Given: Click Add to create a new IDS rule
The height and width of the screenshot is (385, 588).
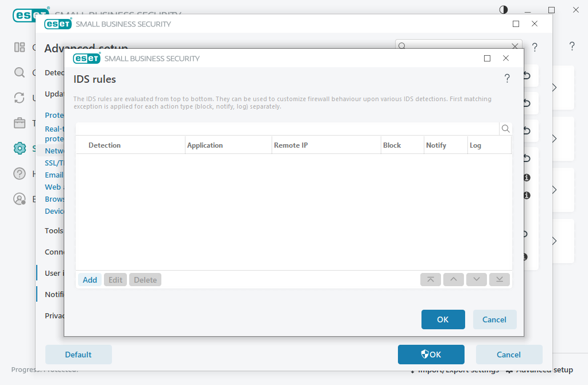Looking at the screenshot, I should coord(90,279).
